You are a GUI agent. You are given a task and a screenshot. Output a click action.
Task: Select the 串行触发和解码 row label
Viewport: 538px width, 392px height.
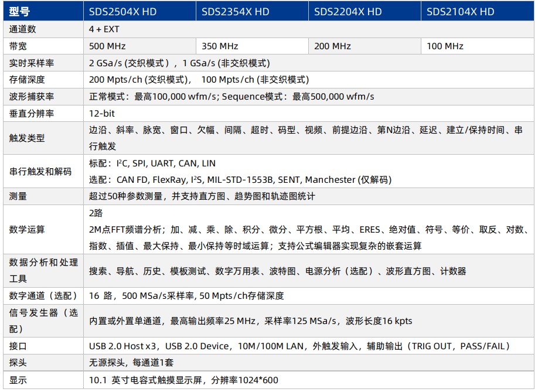click(x=40, y=171)
